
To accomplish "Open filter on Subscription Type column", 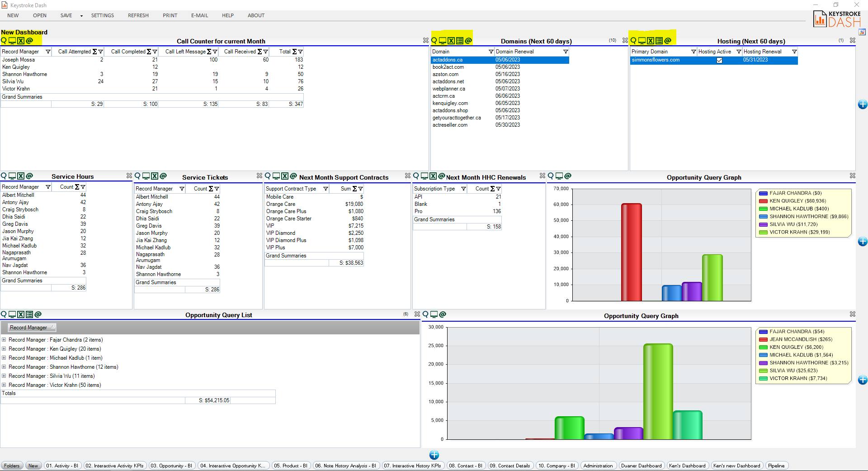I will coord(463,189).
